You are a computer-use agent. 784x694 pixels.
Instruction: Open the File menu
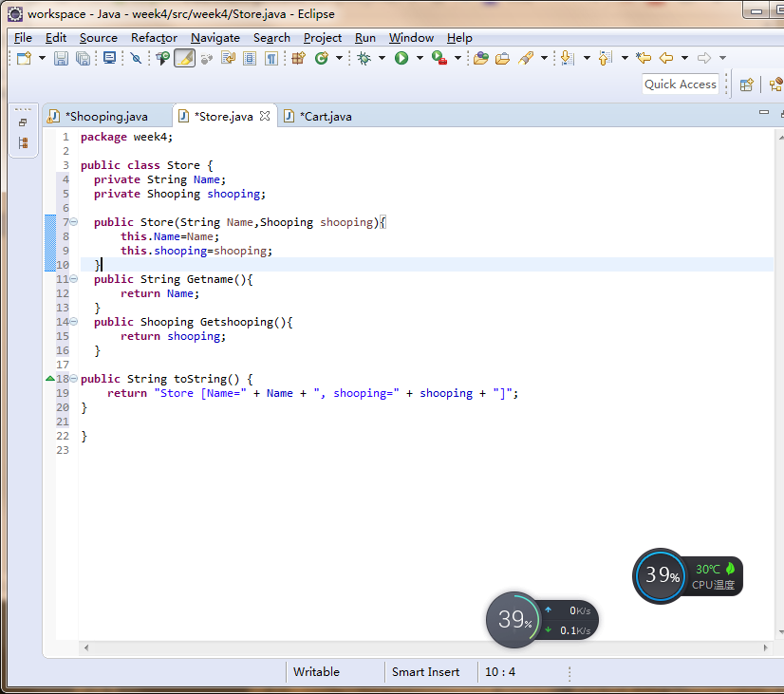[23, 38]
